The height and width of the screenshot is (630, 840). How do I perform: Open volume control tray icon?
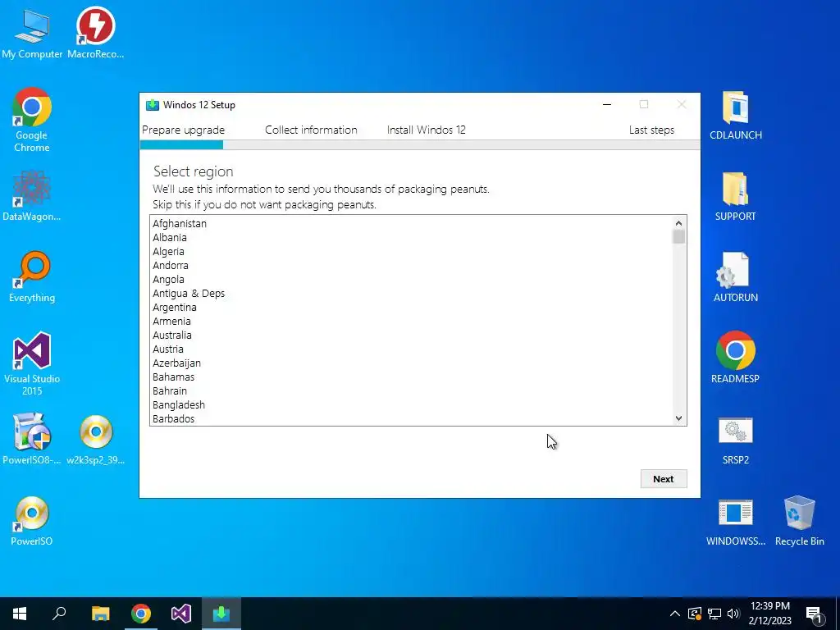733,614
